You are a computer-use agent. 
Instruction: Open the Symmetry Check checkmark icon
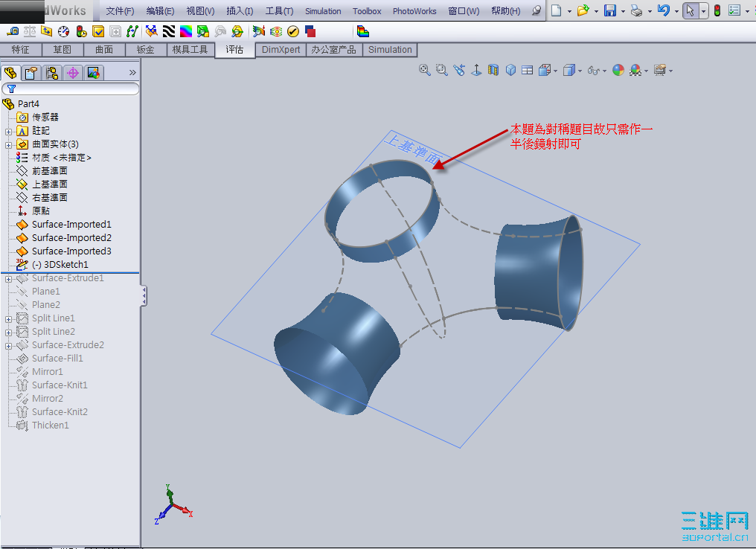pyautogui.click(x=293, y=32)
